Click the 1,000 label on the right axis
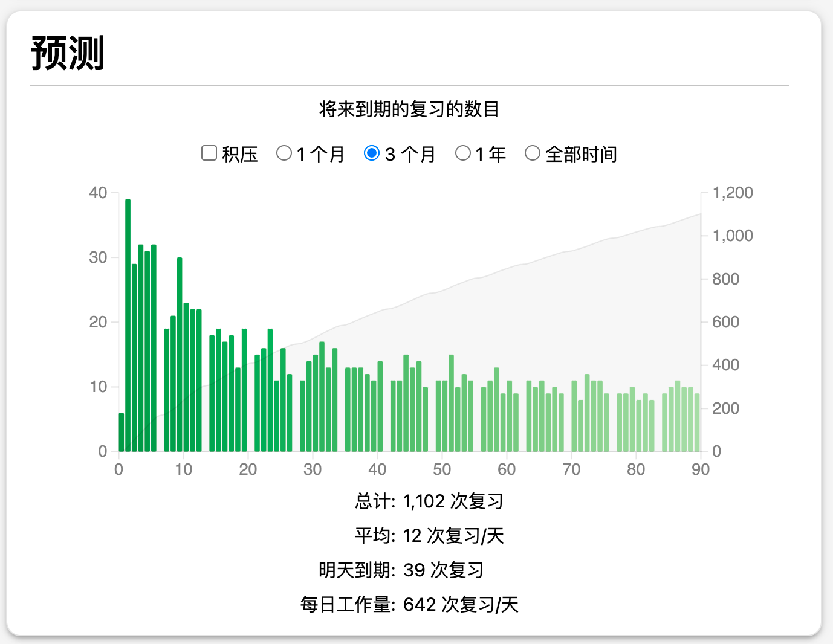Screen dimensions: 833x644 [733, 236]
